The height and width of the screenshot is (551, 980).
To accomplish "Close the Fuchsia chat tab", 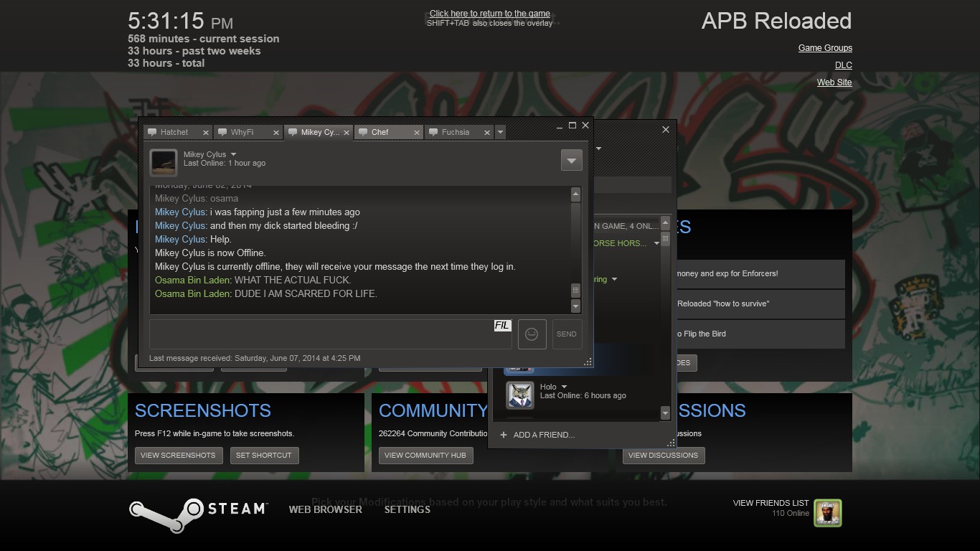I will pyautogui.click(x=487, y=133).
